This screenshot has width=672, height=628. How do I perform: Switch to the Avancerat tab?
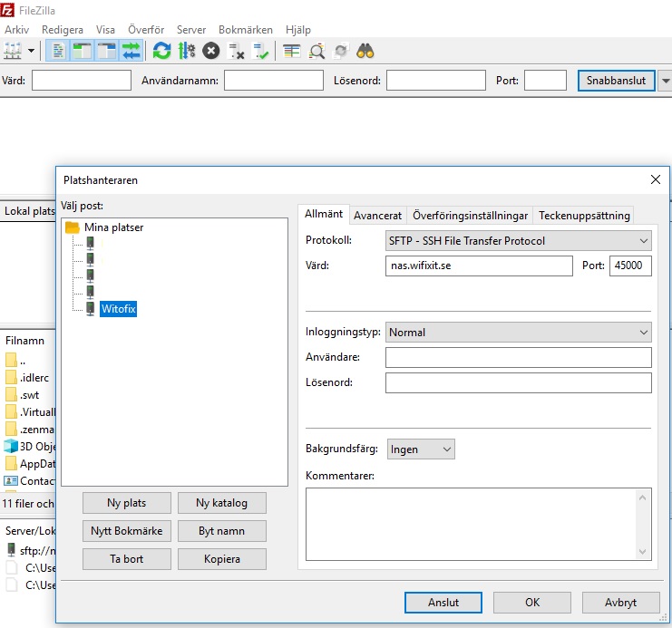[377, 216]
